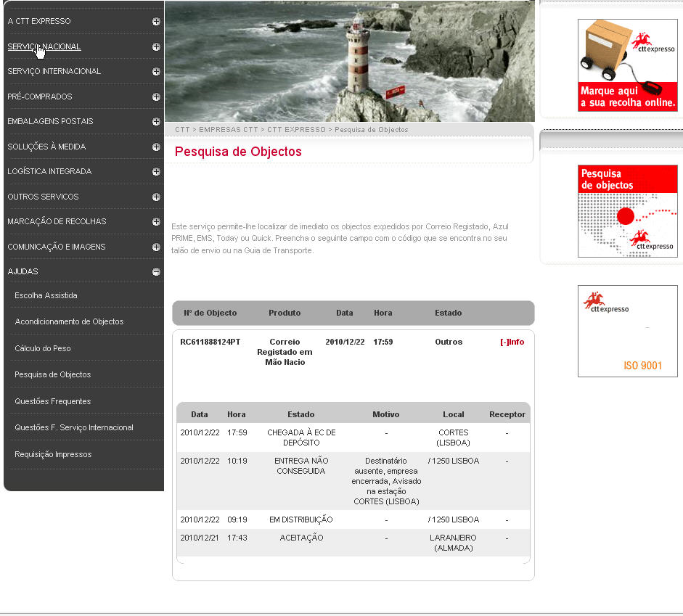The width and height of the screenshot is (683, 616).
Task: Open SERVIÇO INTERNACIONAL menu item
Action: pyautogui.click(x=54, y=71)
